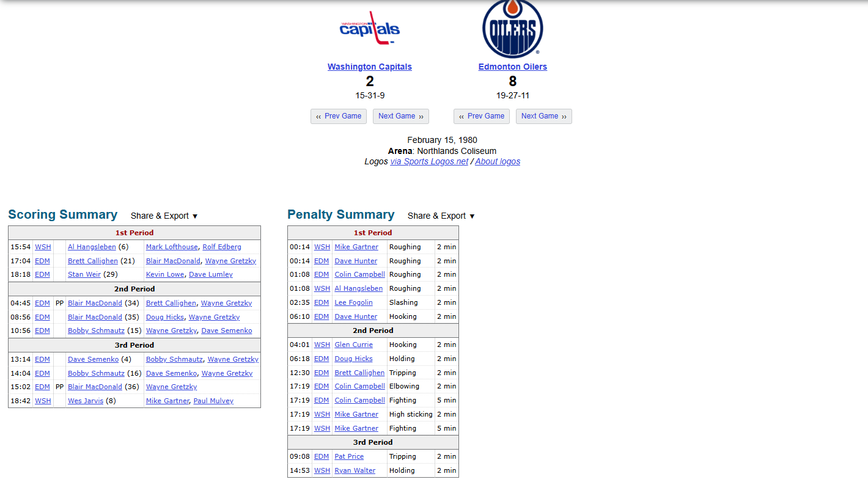
Task: Go to Prev Game under Washington Capitals
Action: [x=339, y=116]
